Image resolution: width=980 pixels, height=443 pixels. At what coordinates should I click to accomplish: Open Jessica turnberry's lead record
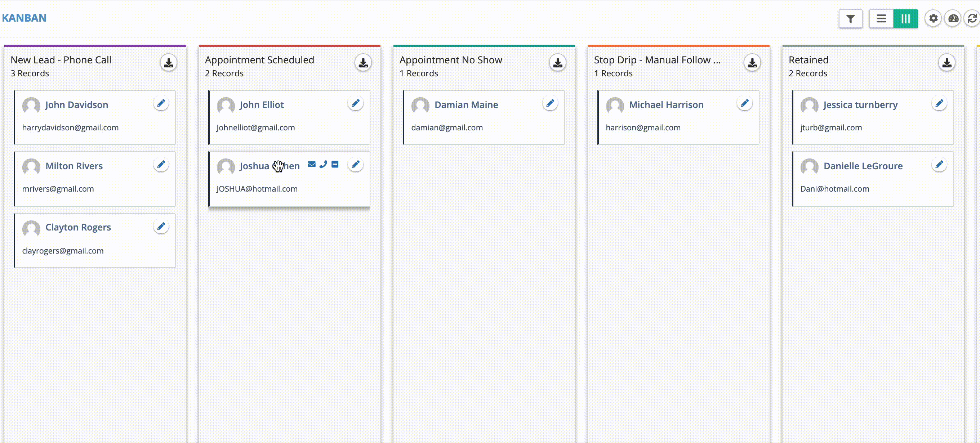pyautogui.click(x=860, y=105)
